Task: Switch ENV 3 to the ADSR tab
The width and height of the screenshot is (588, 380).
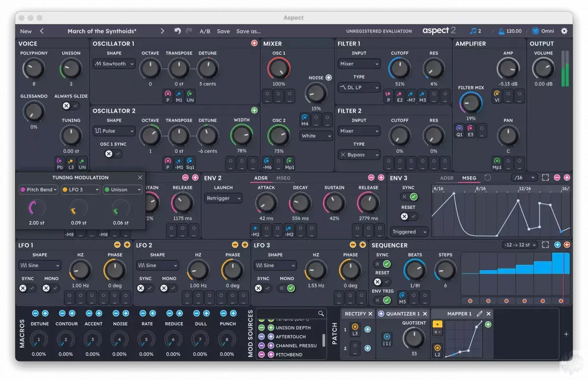Action: point(446,178)
